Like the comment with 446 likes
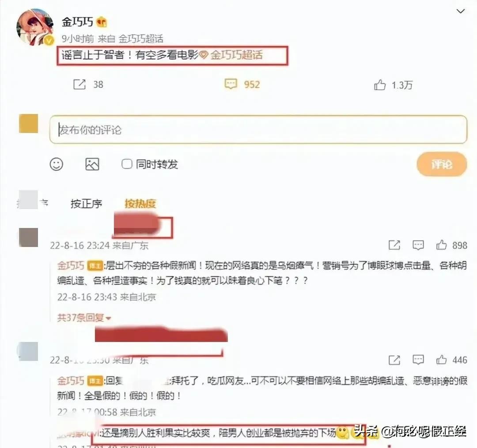477x448 pixels. tap(441, 360)
